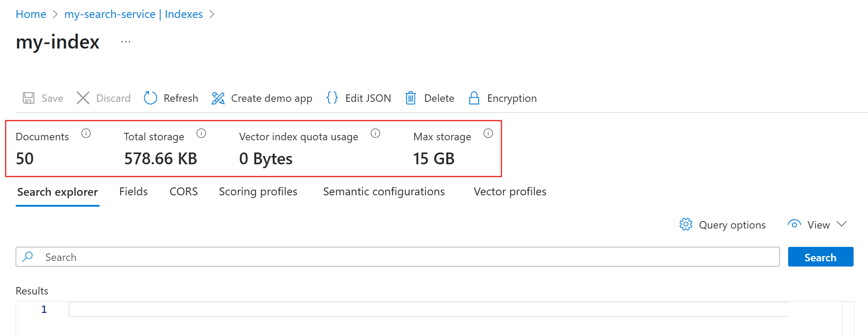This screenshot has width=868, height=336.
Task: Switch to the Fields tab
Action: 134,191
